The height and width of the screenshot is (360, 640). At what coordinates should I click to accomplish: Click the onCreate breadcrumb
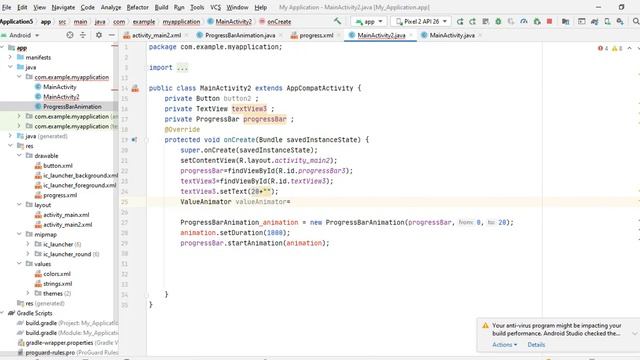279,22
